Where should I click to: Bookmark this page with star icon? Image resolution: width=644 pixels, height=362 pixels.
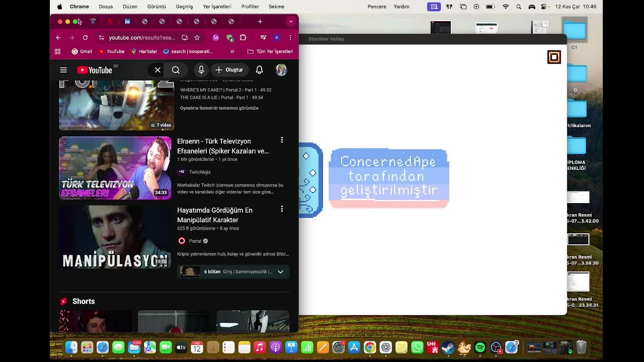pyautogui.click(x=197, y=37)
